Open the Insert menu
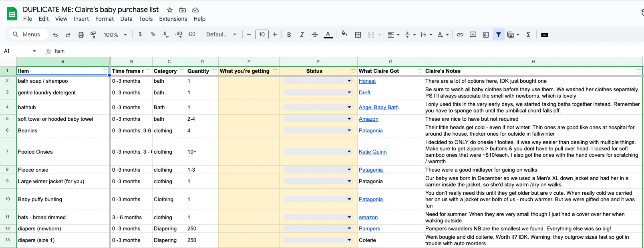Viewport: 644px width, 248px height. point(81,19)
